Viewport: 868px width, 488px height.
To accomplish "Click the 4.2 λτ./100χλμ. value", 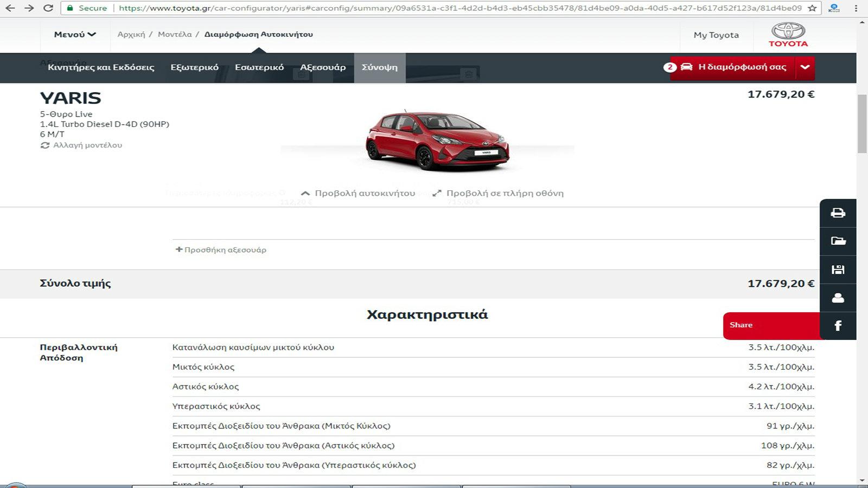I will pyautogui.click(x=781, y=387).
